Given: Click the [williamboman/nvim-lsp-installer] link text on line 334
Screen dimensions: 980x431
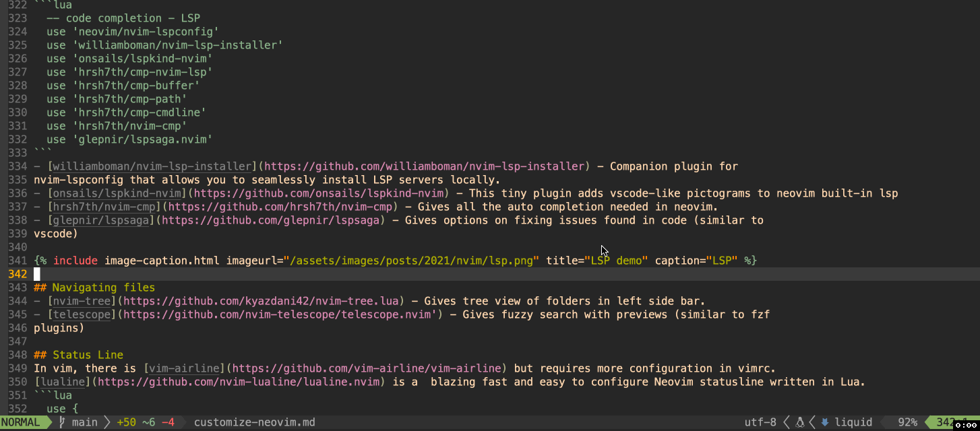Looking at the screenshot, I should (152, 166).
